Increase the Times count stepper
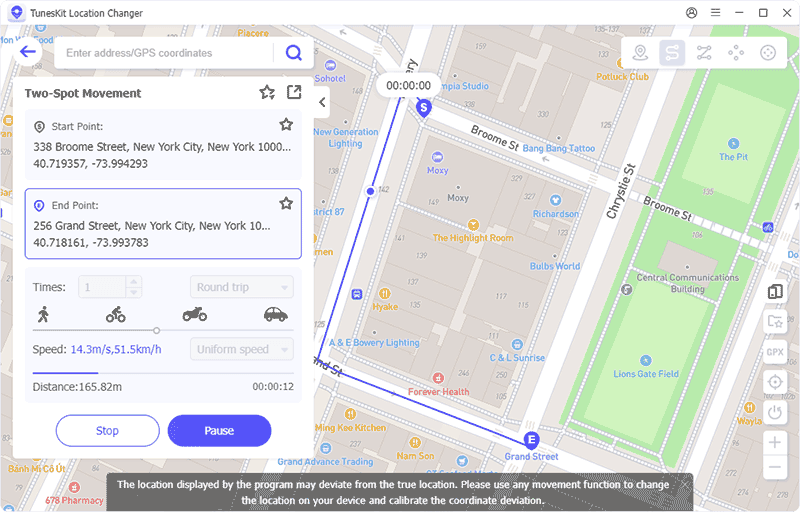 134,281
